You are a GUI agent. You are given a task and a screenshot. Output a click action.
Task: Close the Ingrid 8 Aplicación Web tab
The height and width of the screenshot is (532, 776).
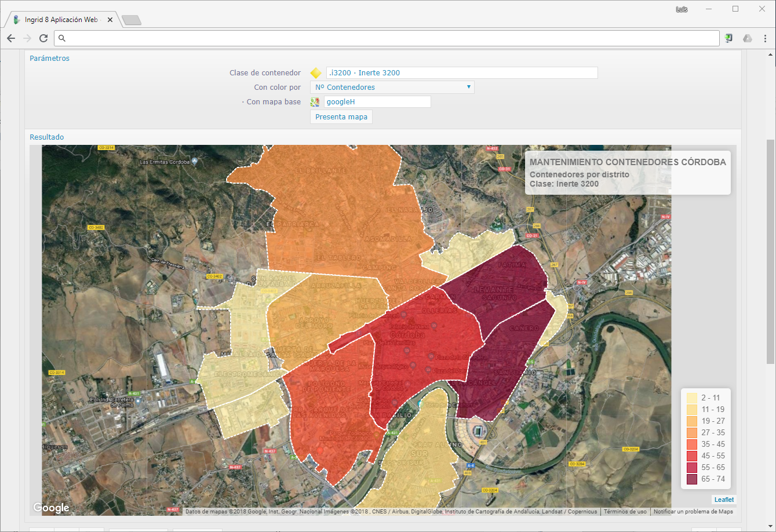(x=109, y=20)
